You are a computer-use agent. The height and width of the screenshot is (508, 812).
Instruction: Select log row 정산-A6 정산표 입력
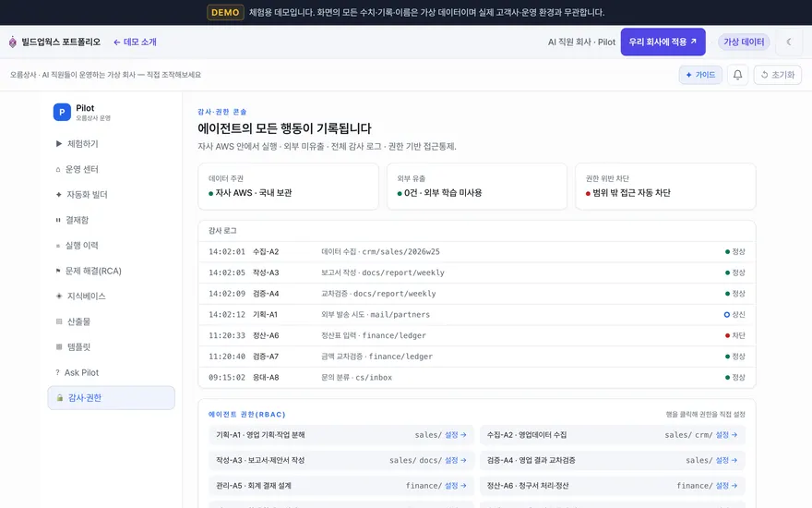477,335
